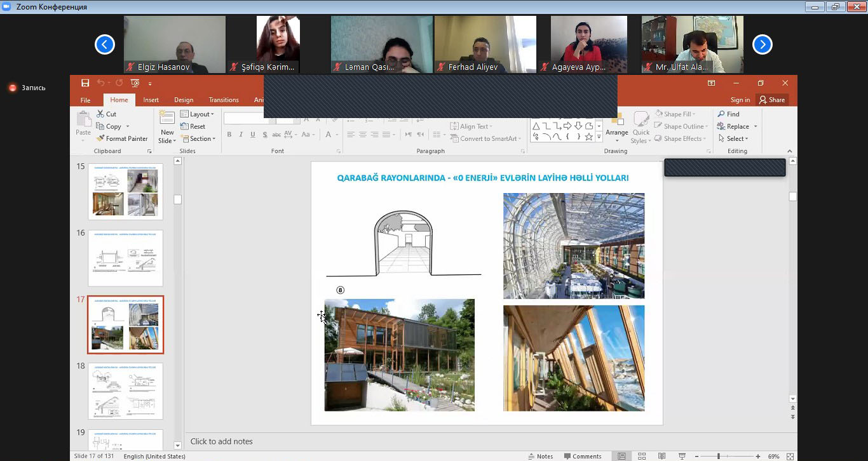This screenshot has height=461, width=868.
Task: Cut the selection with the scissors icon
Action: (x=106, y=114)
